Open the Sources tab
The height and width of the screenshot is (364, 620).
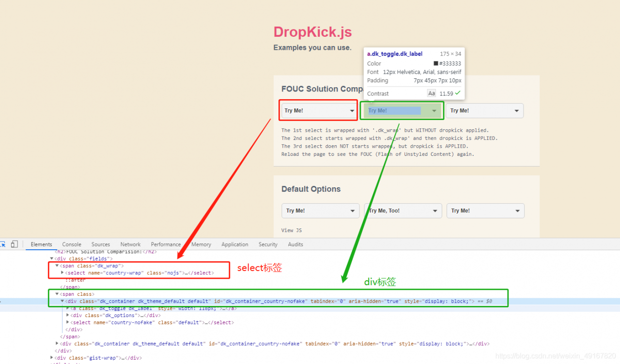pos(101,244)
